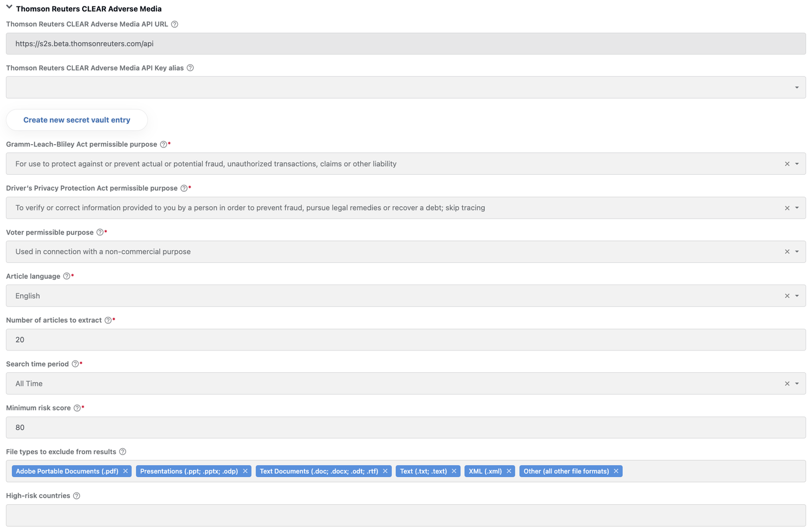This screenshot has width=812, height=532.
Task: Clear the Gramm-Leach-Bliley Act purpose selection
Action: point(787,164)
